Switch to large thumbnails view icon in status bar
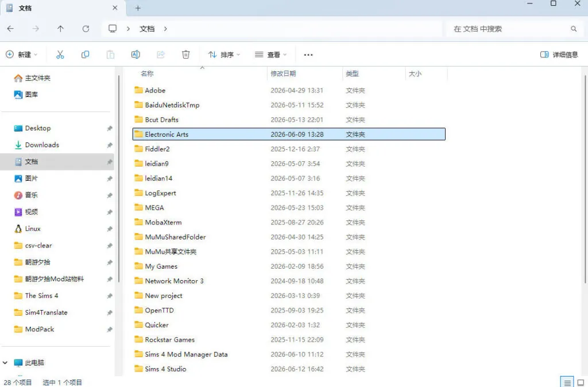The width and height of the screenshot is (588, 387). pos(581,382)
